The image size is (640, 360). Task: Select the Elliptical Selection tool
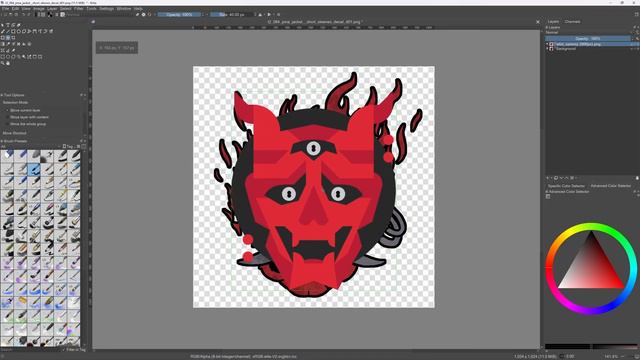tap(8, 57)
